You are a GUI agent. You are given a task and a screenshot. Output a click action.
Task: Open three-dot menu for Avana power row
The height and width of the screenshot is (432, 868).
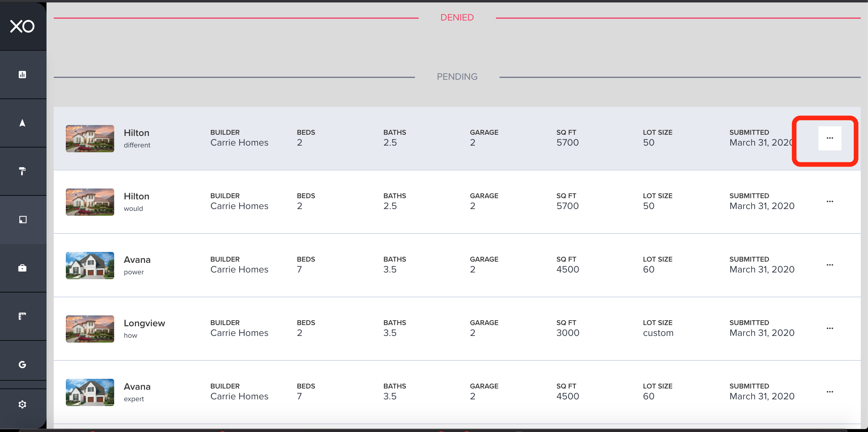[x=830, y=265]
